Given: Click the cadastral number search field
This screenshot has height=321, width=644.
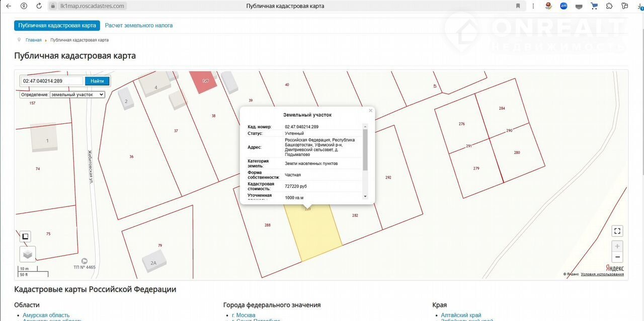Looking at the screenshot, I should point(52,81).
